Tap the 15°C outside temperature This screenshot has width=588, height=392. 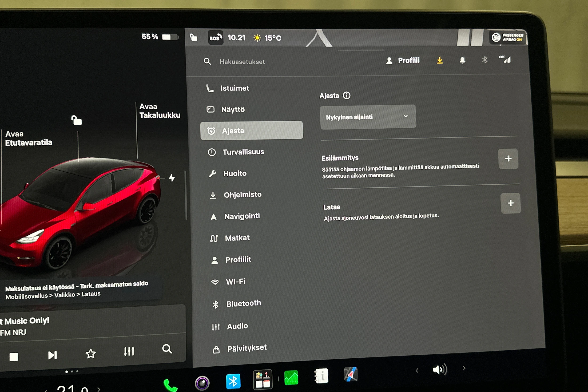pyautogui.click(x=273, y=38)
